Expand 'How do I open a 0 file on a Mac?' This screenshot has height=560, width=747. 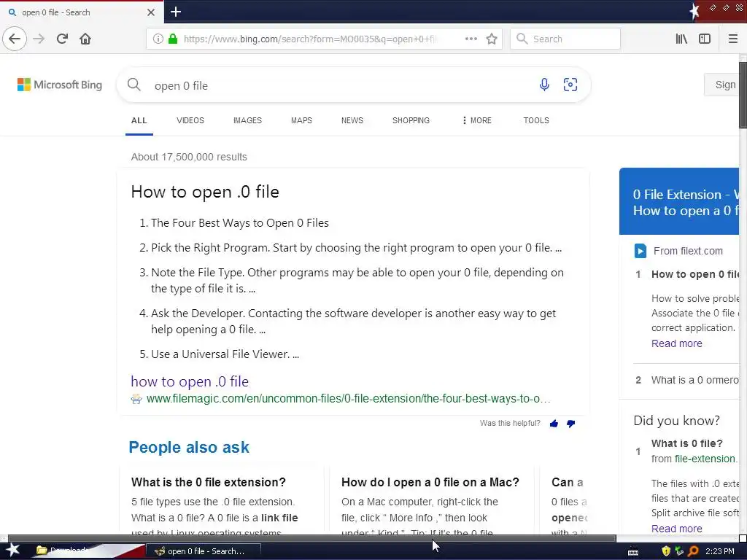pyautogui.click(x=430, y=483)
